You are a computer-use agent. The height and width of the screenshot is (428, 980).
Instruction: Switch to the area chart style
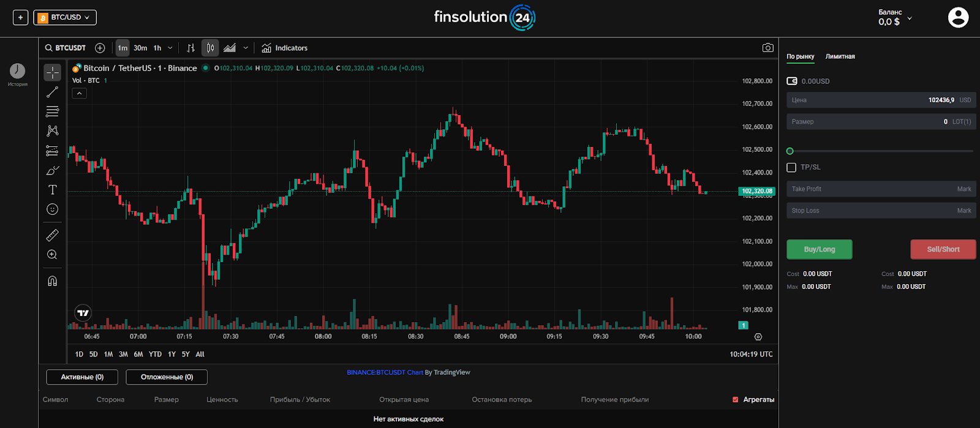(x=230, y=48)
